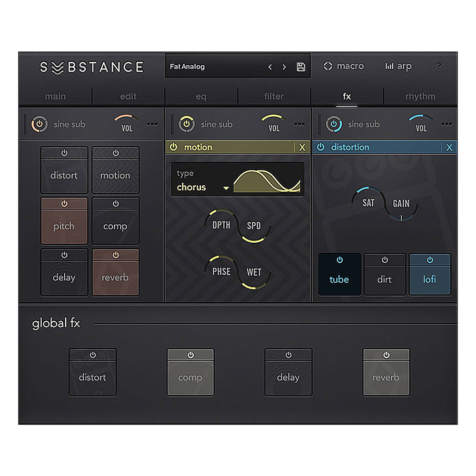
Task: Open the macro panel icon
Action: point(328,66)
